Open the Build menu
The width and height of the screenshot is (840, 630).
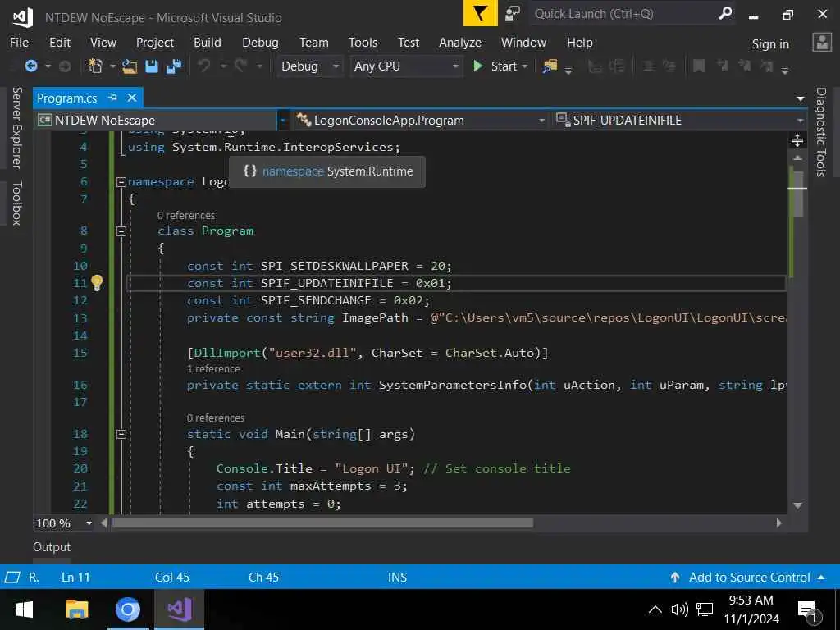(208, 43)
